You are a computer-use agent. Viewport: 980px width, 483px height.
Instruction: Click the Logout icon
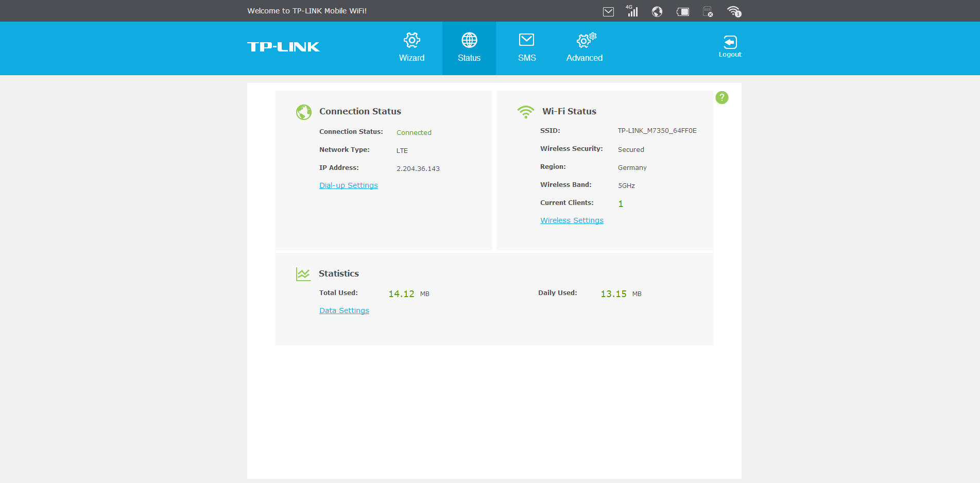pos(730,46)
